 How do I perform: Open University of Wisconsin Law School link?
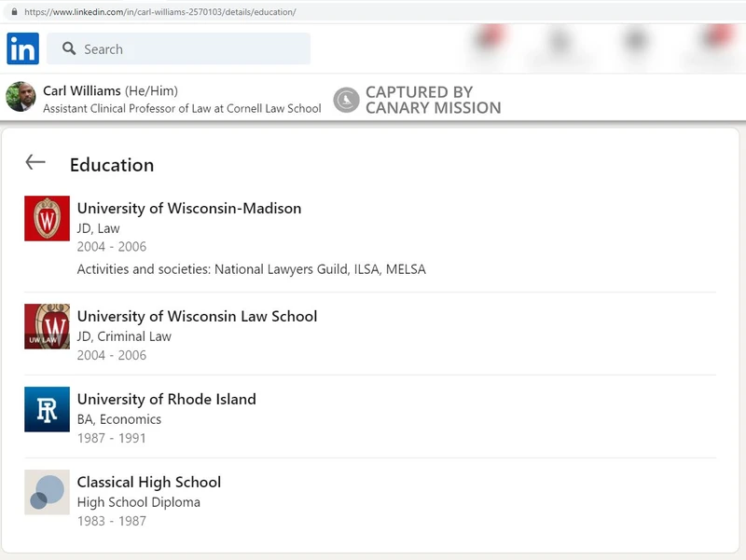click(x=197, y=316)
